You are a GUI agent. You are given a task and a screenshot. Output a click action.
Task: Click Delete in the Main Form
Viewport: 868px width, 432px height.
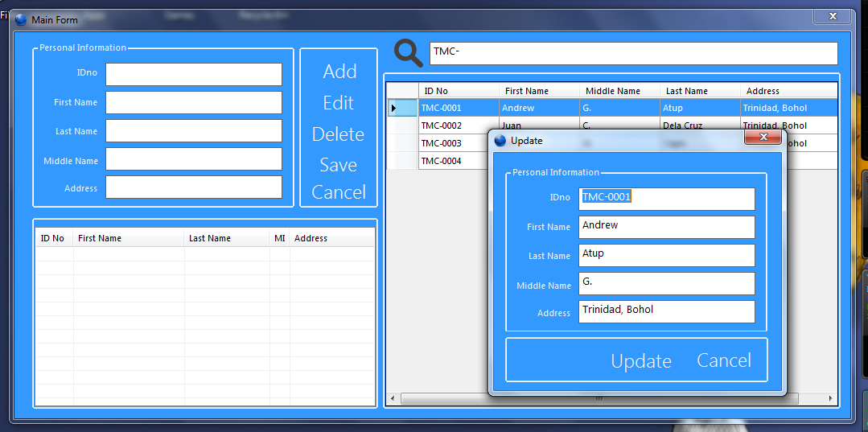coord(338,134)
